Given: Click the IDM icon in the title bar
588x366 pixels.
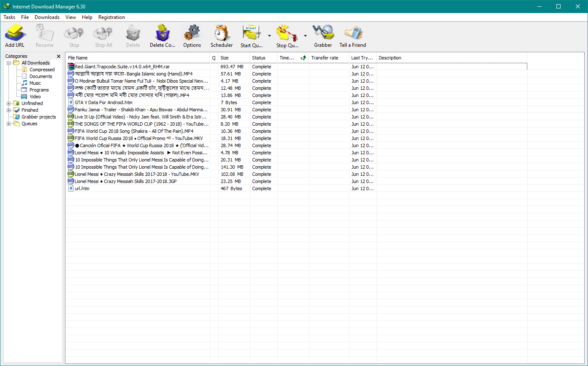Looking at the screenshot, I should pos(6,6).
